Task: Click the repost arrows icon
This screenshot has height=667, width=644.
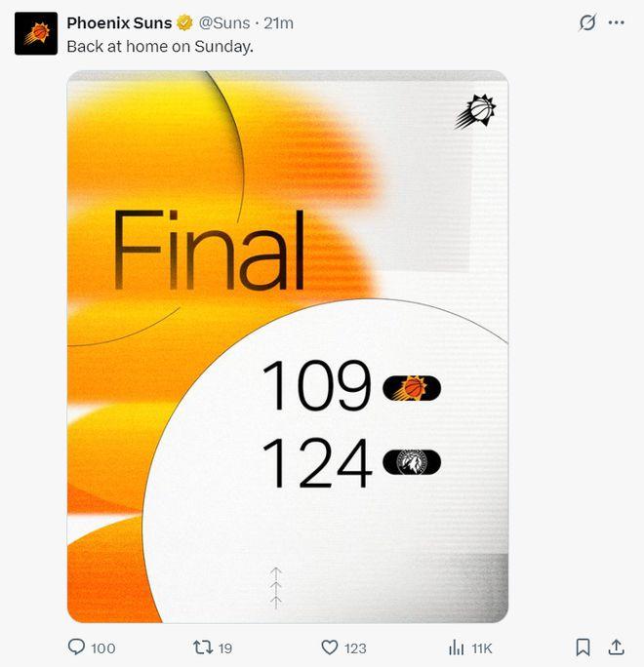Action: tap(203, 647)
